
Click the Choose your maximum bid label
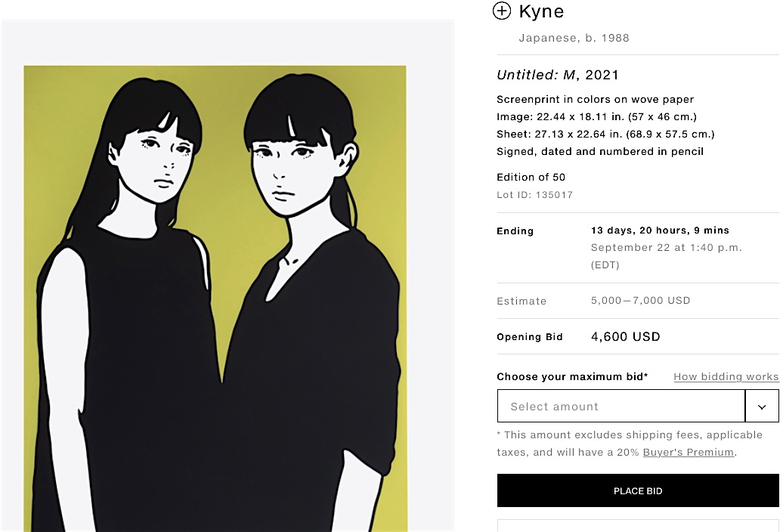(x=572, y=377)
